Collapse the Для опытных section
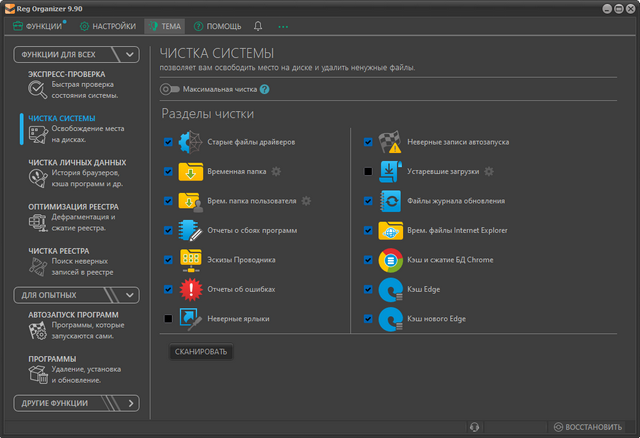This screenshot has width=640, height=438. pos(130,295)
